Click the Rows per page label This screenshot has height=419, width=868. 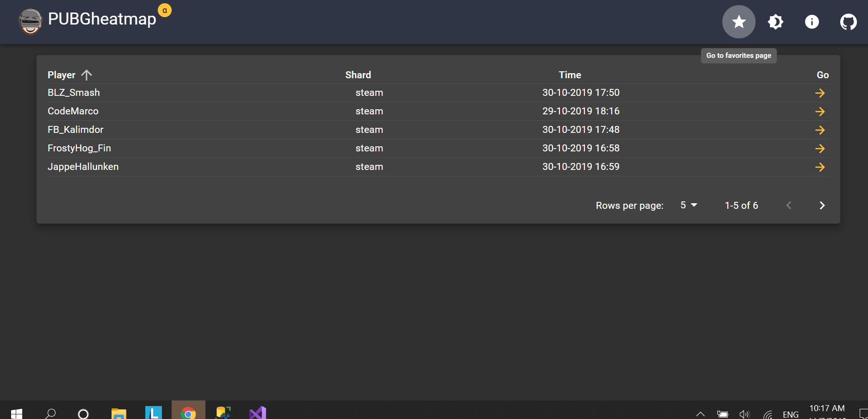(630, 206)
